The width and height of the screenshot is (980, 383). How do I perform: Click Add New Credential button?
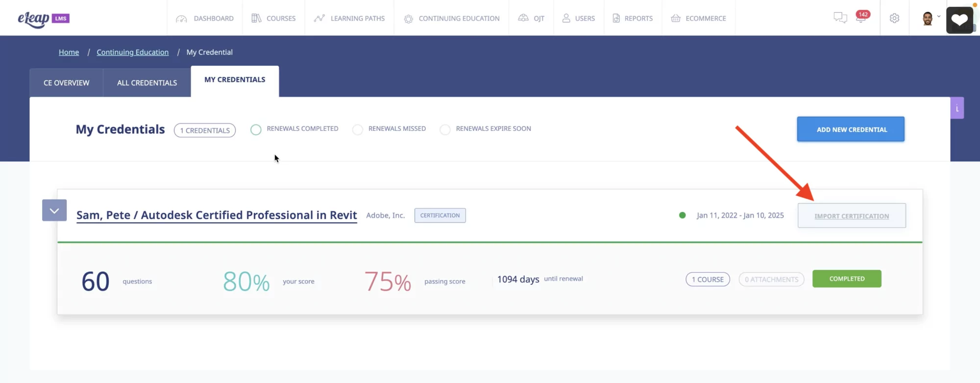click(851, 129)
